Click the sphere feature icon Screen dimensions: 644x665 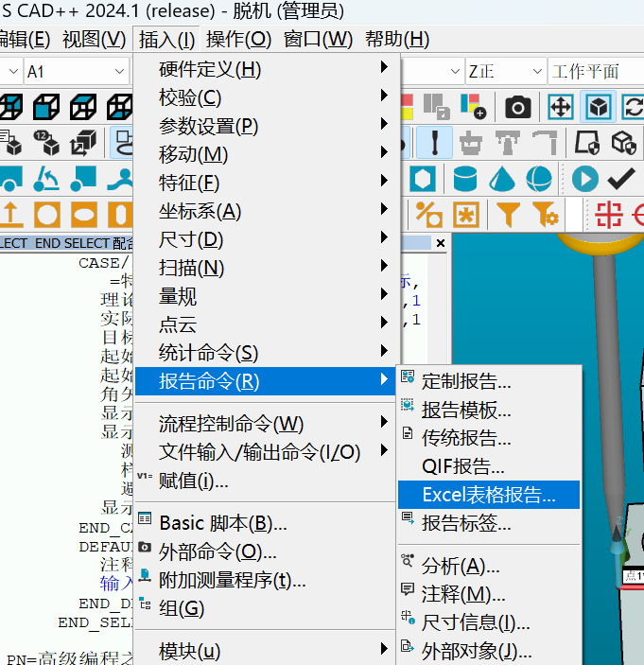[x=539, y=179]
